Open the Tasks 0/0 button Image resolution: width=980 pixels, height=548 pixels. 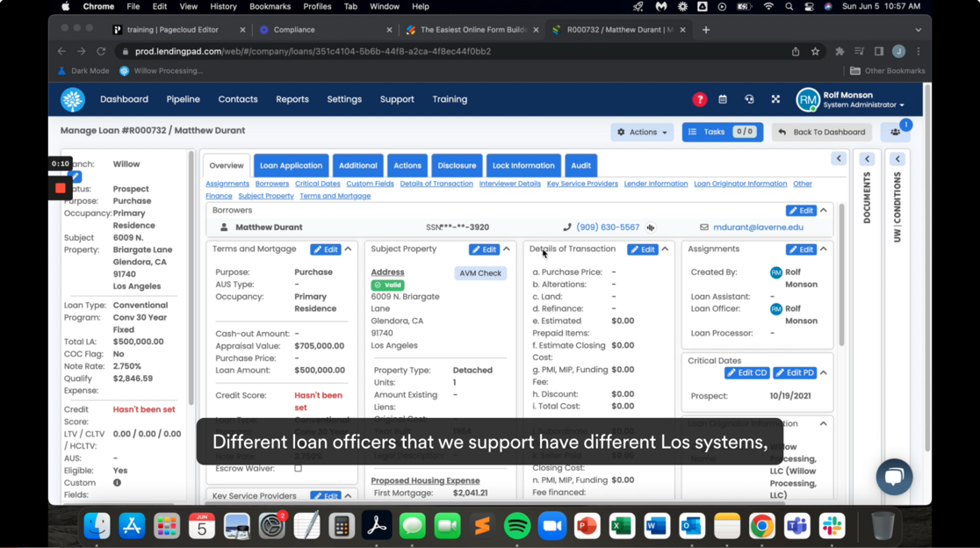coord(722,132)
